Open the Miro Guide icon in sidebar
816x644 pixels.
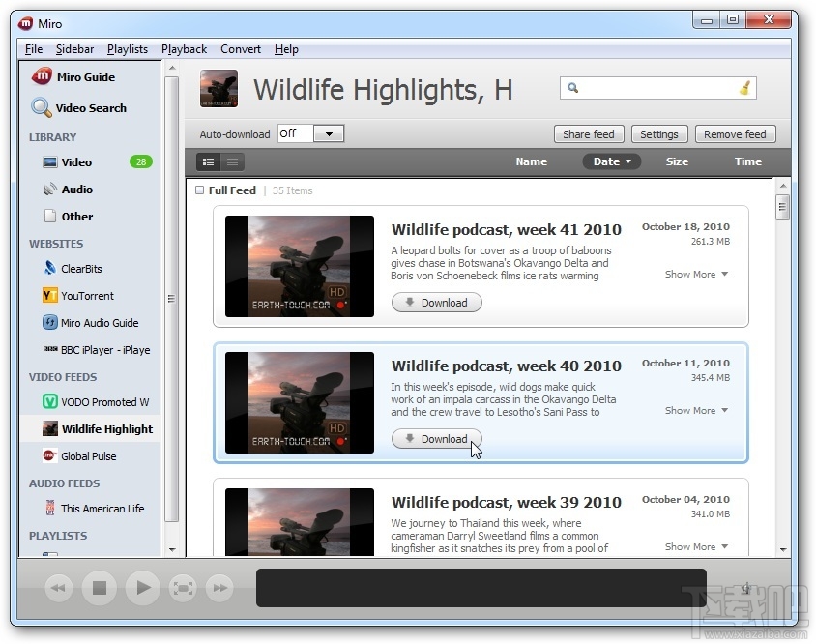tap(42, 76)
